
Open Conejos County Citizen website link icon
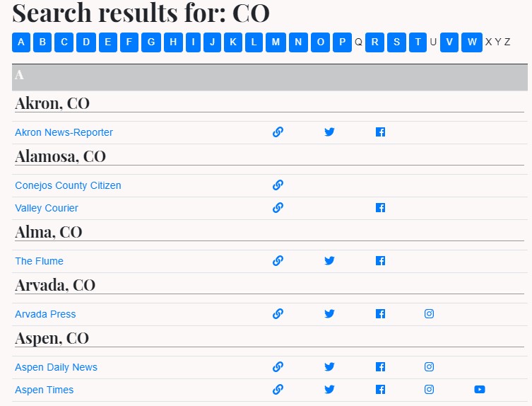tap(278, 185)
